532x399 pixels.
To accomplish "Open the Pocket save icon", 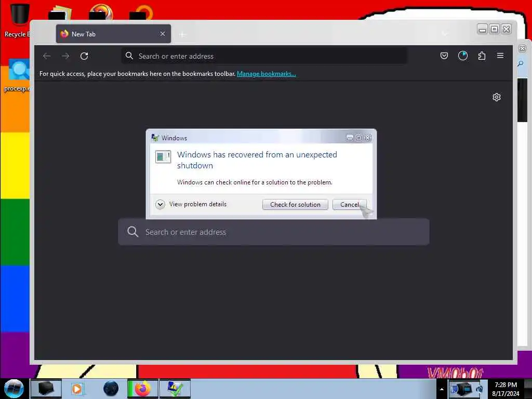I will point(444,56).
